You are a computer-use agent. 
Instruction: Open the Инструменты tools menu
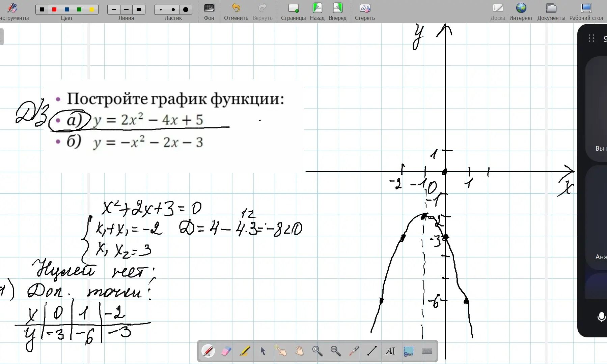(x=13, y=12)
